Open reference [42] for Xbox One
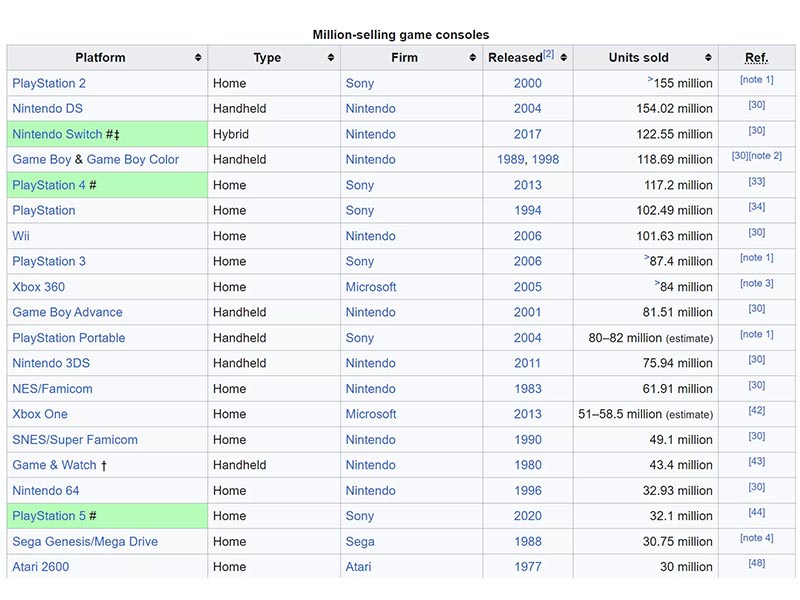The width and height of the screenshot is (800, 600). tap(757, 411)
